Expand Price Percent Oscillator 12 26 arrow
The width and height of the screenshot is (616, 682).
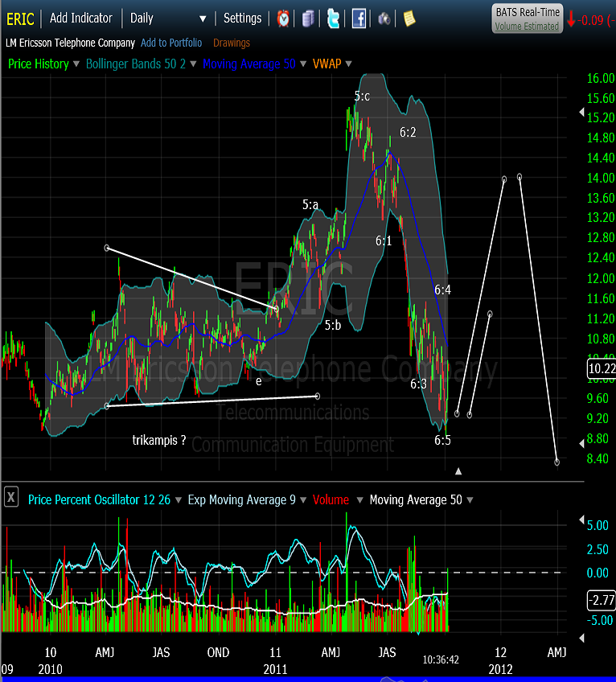pyautogui.click(x=178, y=500)
